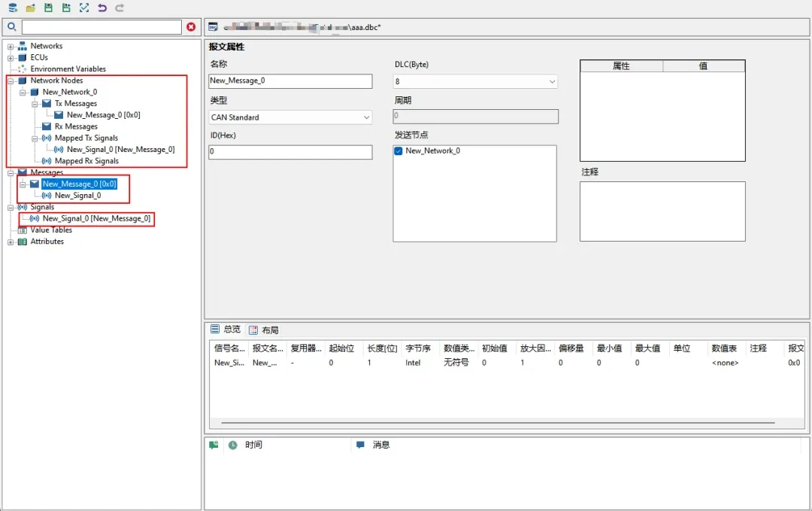Collapse the Network Nodes tree node

(x=11, y=81)
